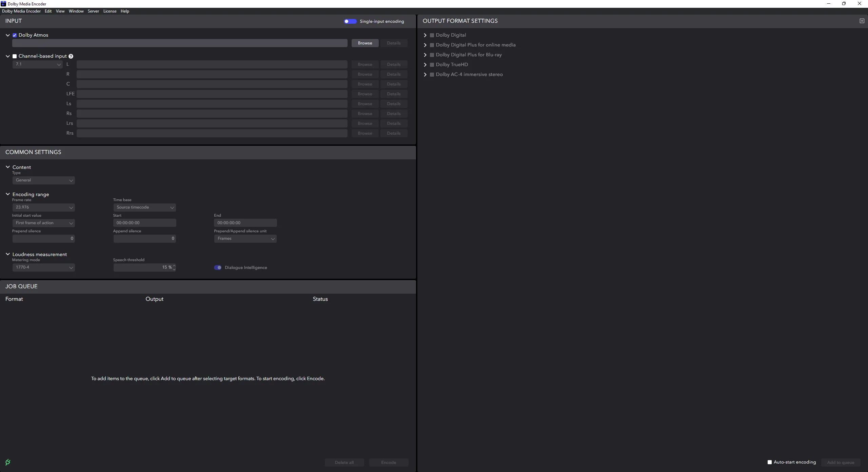Check the Auto-start encoding checkbox
The width and height of the screenshot is (868, 472).
[769, 462]
